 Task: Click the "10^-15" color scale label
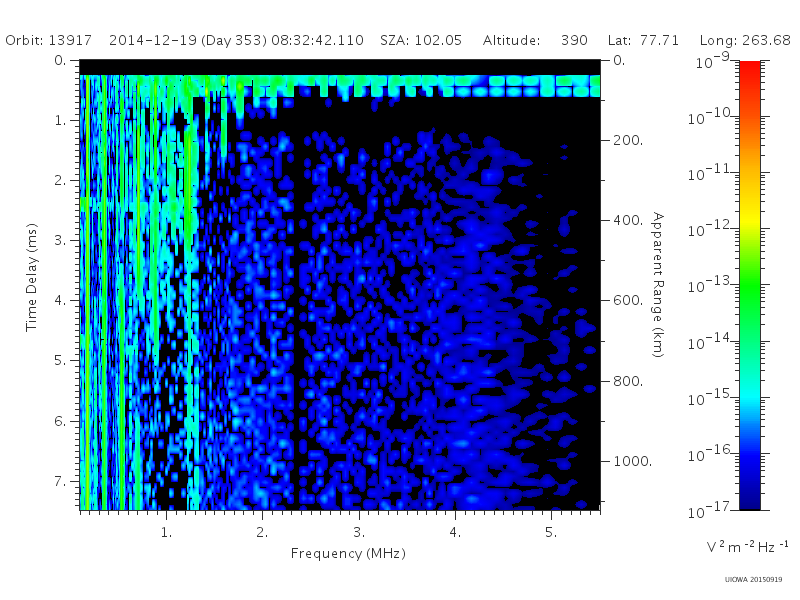(711, 397)
